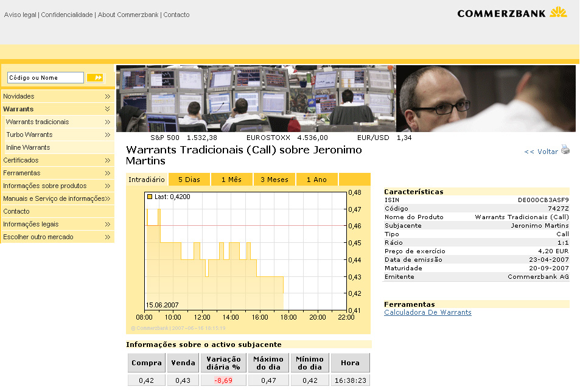Open Turbo Warrants in the sidebar
580x392 pixels.
coord(59,135)
